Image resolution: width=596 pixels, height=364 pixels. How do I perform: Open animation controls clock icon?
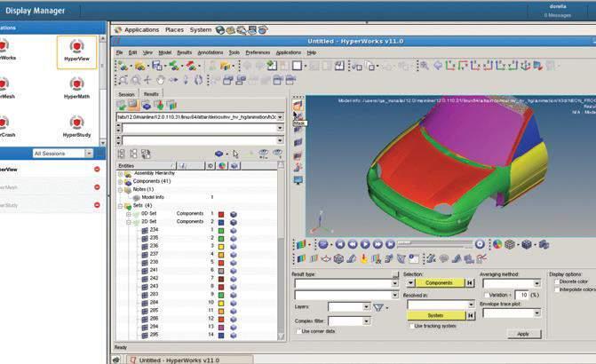pyautogui.click(x=480, y=244)
